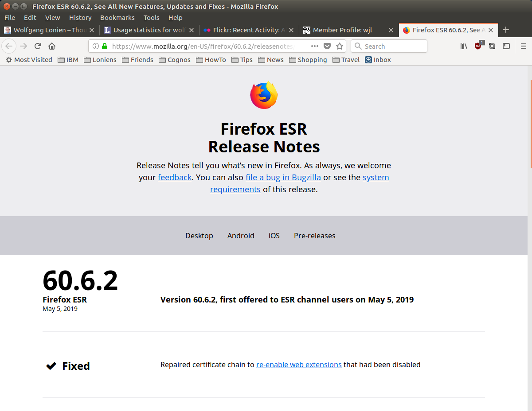
Task: Open the IBM bookmarks folder
Action: coord(68,60)
